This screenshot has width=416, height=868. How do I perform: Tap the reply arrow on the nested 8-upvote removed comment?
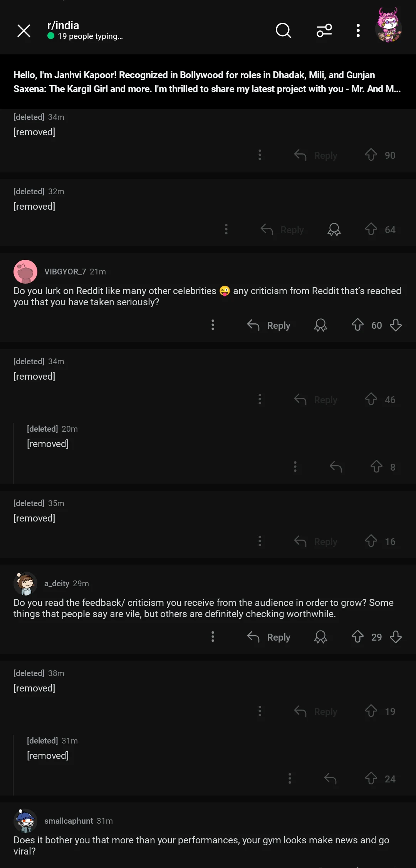(335, 467)
